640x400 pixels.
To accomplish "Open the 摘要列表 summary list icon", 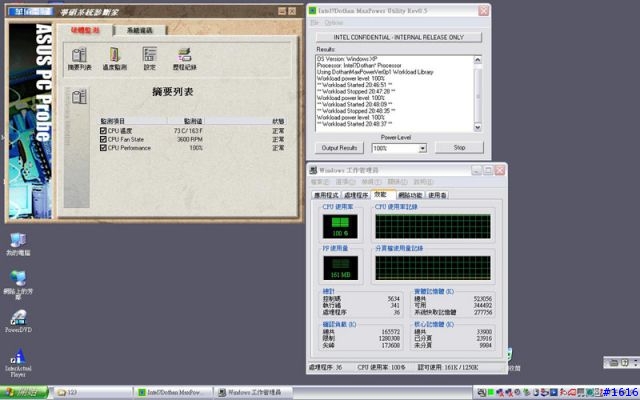I will [x=79, y=59].
